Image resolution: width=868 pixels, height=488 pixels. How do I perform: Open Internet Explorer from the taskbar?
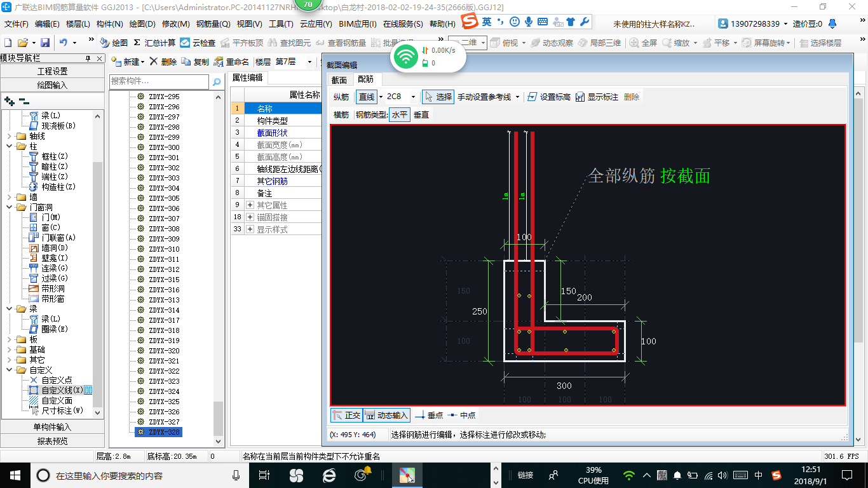[329, 475]
